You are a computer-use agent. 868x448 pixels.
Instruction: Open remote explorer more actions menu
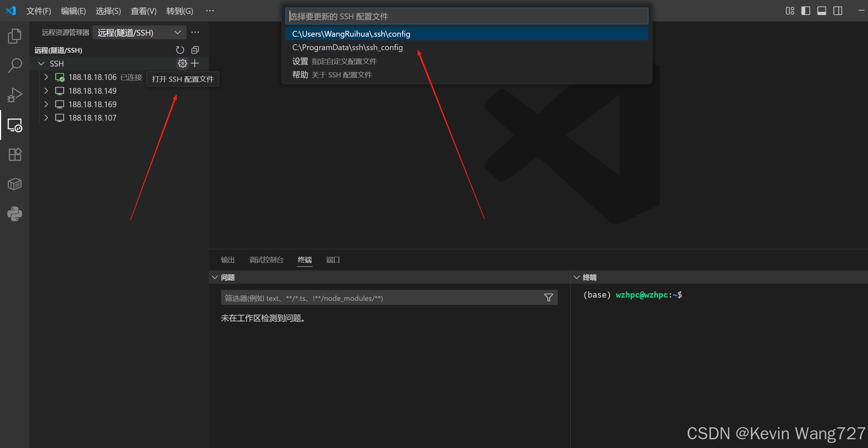195,32
